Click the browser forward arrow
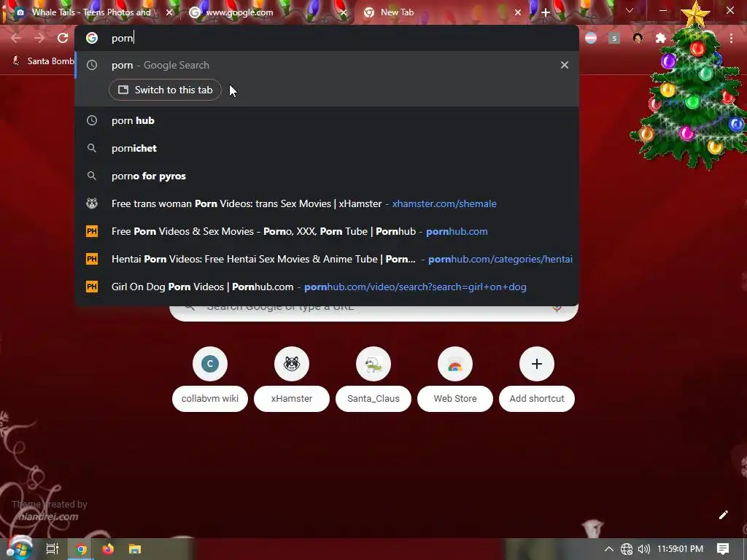The image size is (747, 560). coord(39,38)
